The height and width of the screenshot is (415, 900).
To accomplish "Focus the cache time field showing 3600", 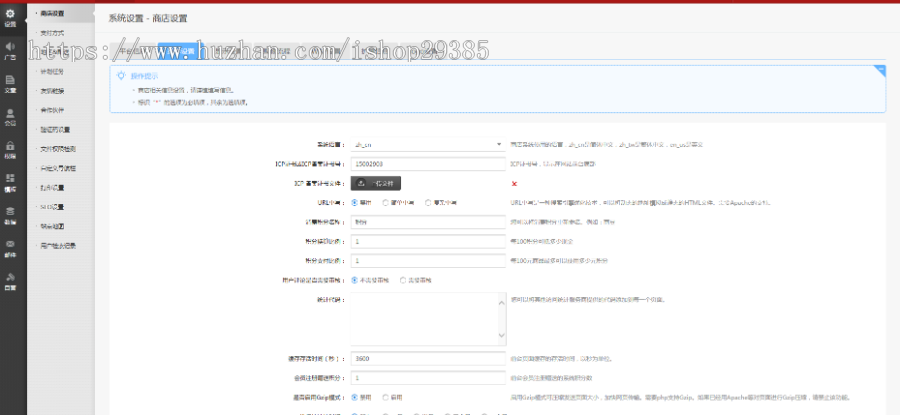I will (x=428, y=358).
